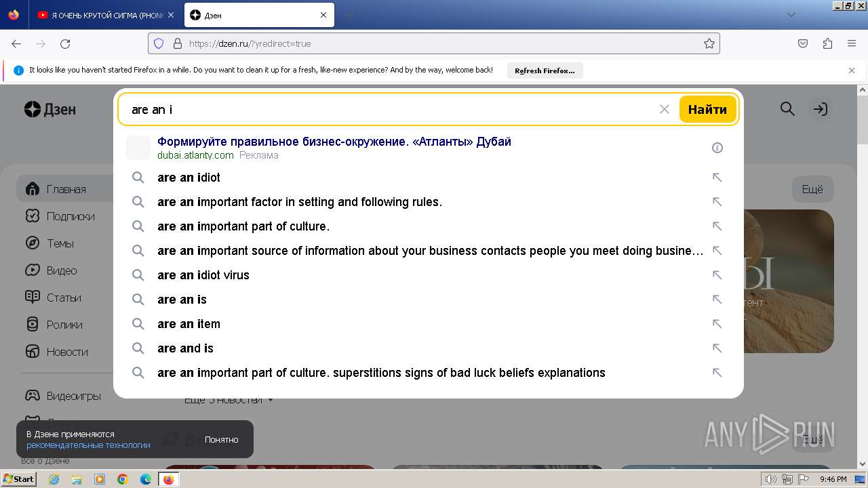This screenshot has width=868, height=488.
Task: Open the Windows Start menu
Action: [19, 479]
